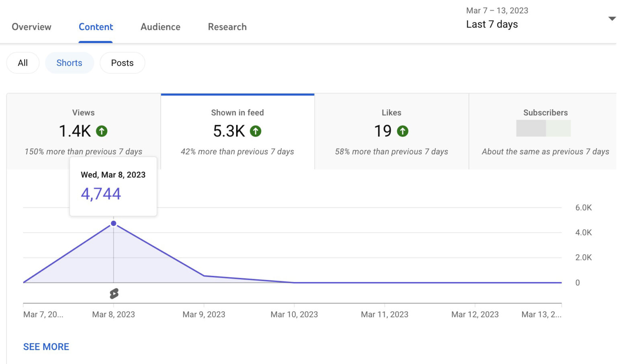Click the highlighted Mar 8 data point

pyautogui.click(x=114, y=223)
